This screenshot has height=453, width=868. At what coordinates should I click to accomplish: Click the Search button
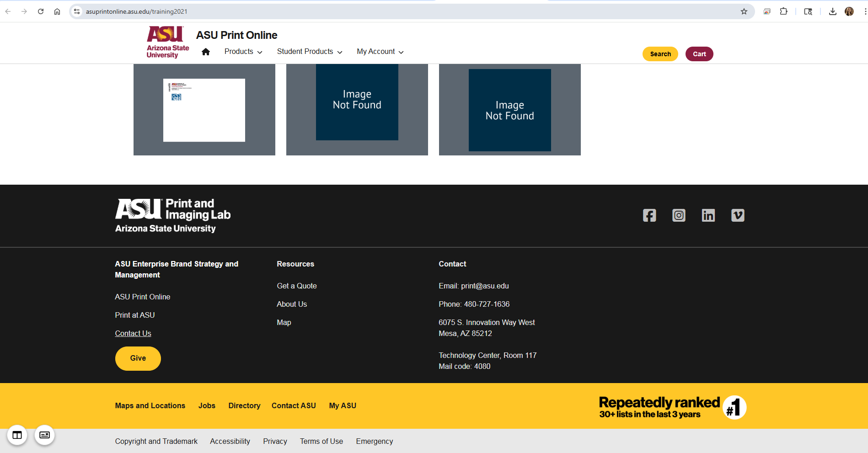click(x=660, y=53)
